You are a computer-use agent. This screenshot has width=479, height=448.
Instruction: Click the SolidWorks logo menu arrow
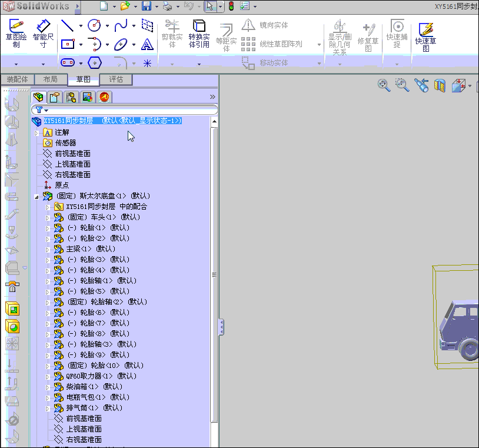(78, 6)
